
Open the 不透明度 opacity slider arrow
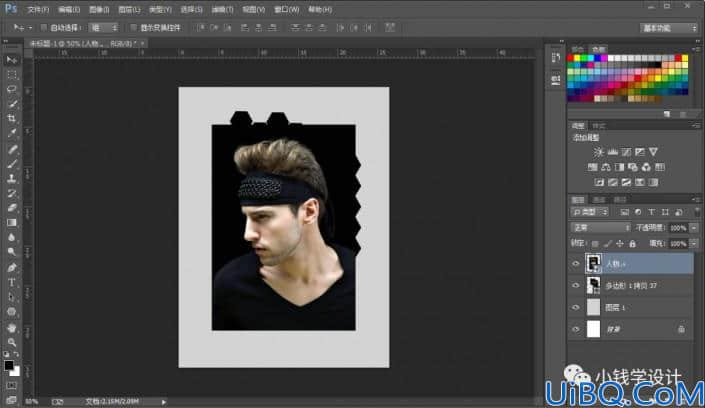coord(695,228)
